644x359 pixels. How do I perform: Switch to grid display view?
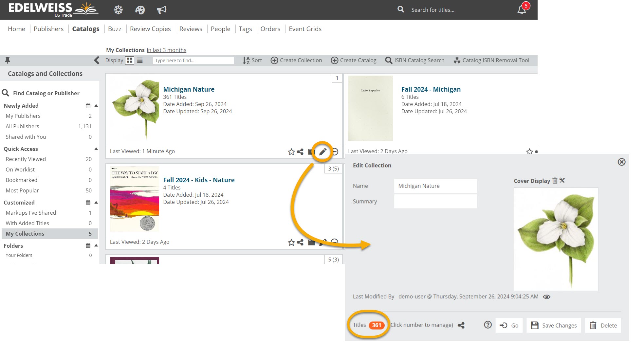130,60
